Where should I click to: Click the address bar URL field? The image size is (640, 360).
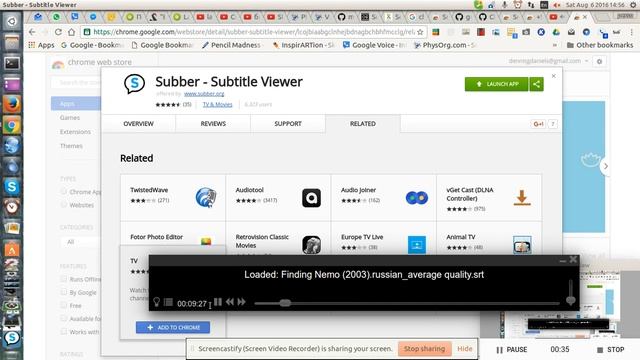[253, 32]
